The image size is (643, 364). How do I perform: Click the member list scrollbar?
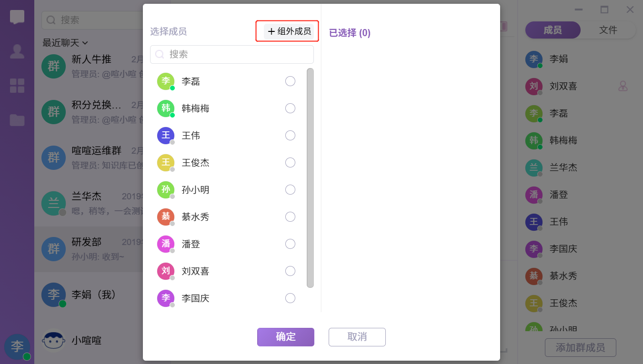coord(310,178)
